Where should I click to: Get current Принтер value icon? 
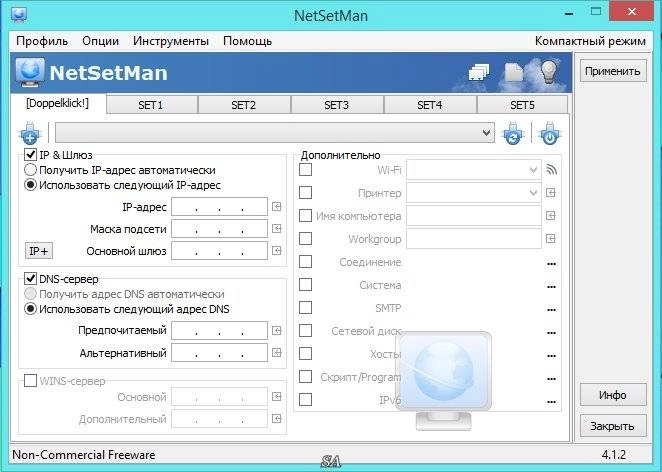point(551,193)
